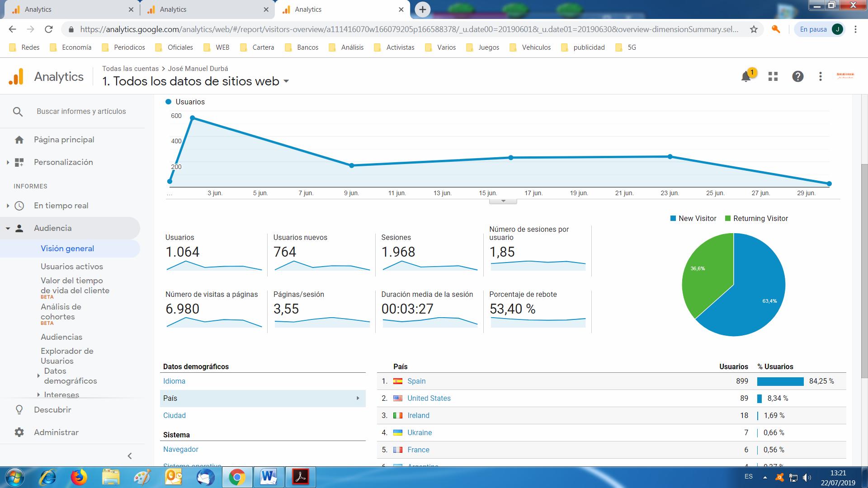Click the Ireland country link
Viewport: 868px width, 488px height.
click(x=418, y=416)
